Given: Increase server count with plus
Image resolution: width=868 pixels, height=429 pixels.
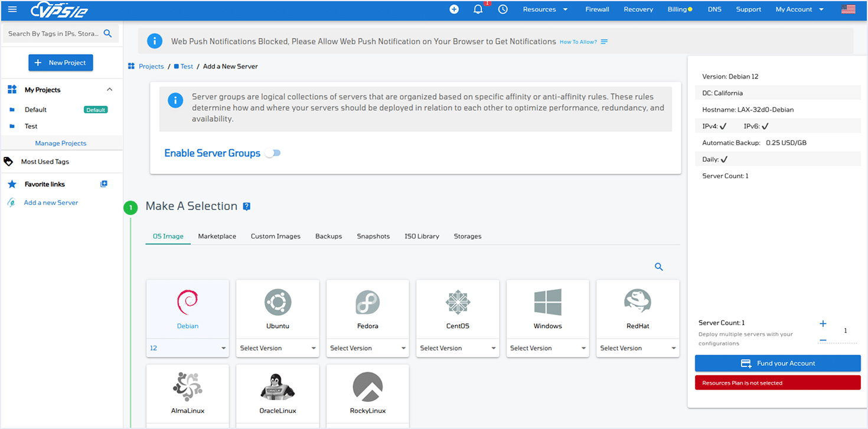Looking at the screenshot, I should (823, 323).
